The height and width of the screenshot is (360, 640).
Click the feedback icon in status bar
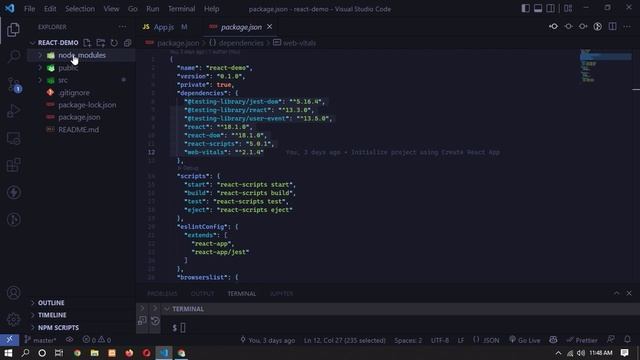pos(611,340)
